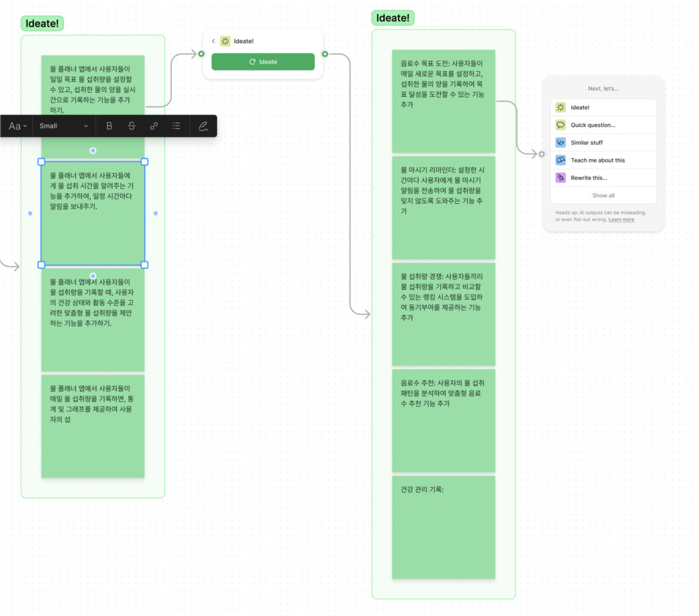Click the Rewrite this purple icon
699x616 pixels.
(561, 178)
